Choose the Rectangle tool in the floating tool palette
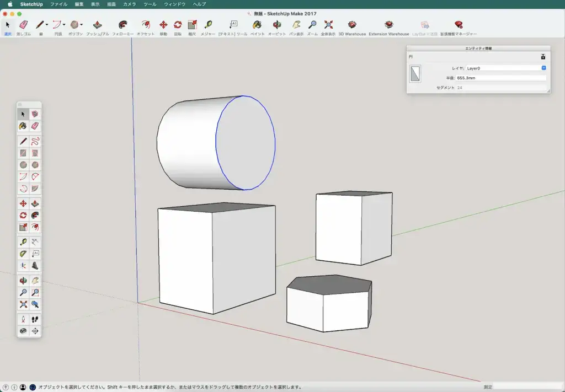 (23, 153)
